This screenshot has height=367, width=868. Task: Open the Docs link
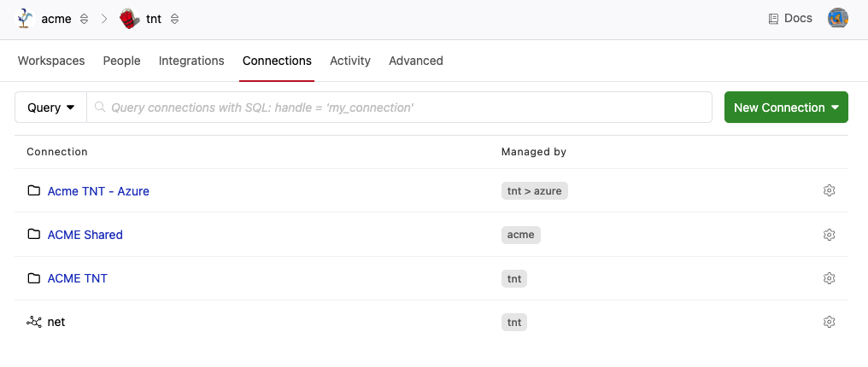pyautogui.click(x=790, y=19)
